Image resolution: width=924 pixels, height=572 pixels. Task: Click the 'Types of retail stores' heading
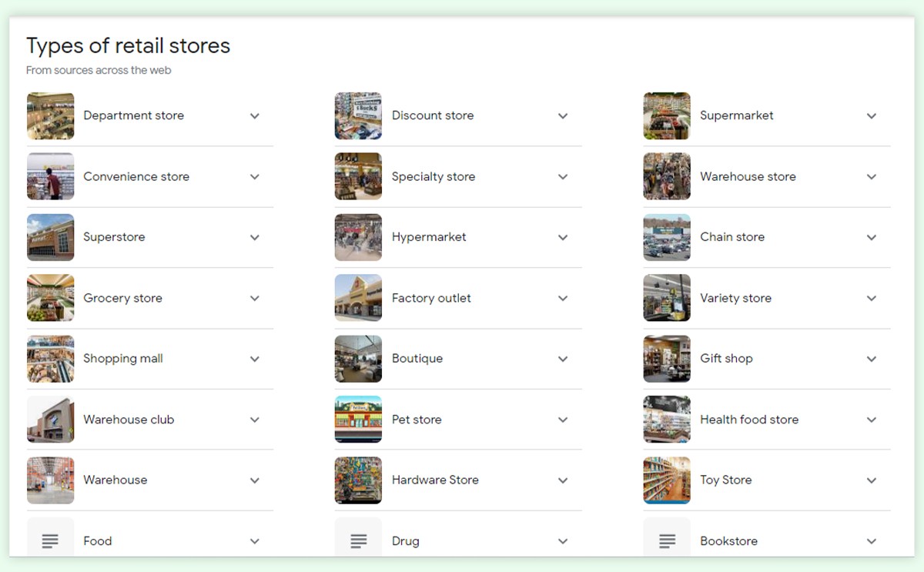128,46
